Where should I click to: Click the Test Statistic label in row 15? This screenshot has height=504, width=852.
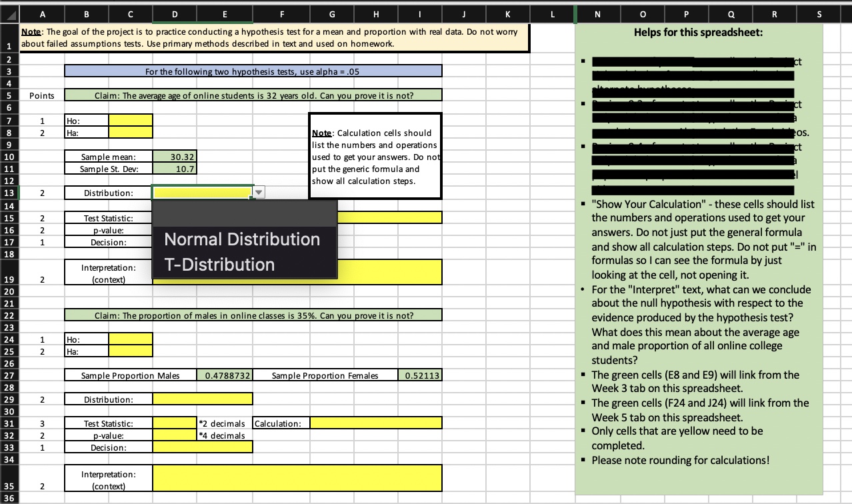(108, 218)
